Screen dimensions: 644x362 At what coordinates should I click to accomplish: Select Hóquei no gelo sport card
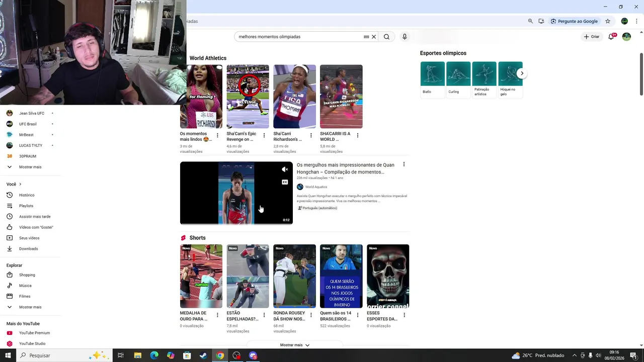(x=510, y=79)
